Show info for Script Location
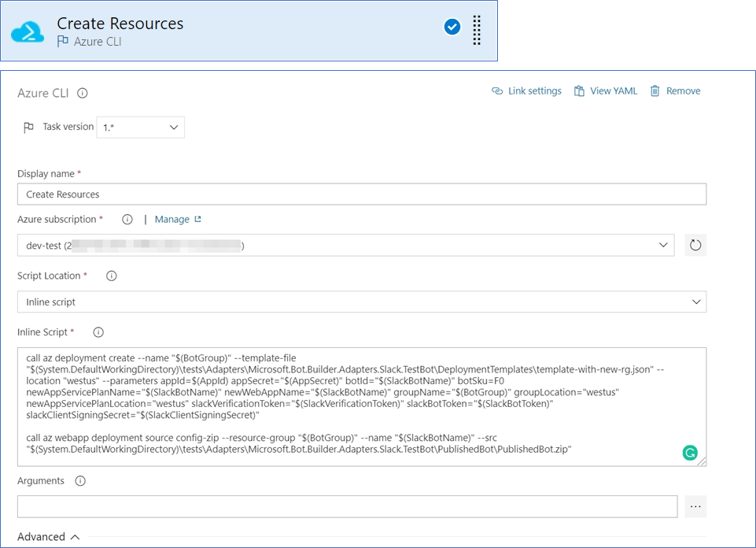Viewport: 756px width, 548px height. click(112, 276)
